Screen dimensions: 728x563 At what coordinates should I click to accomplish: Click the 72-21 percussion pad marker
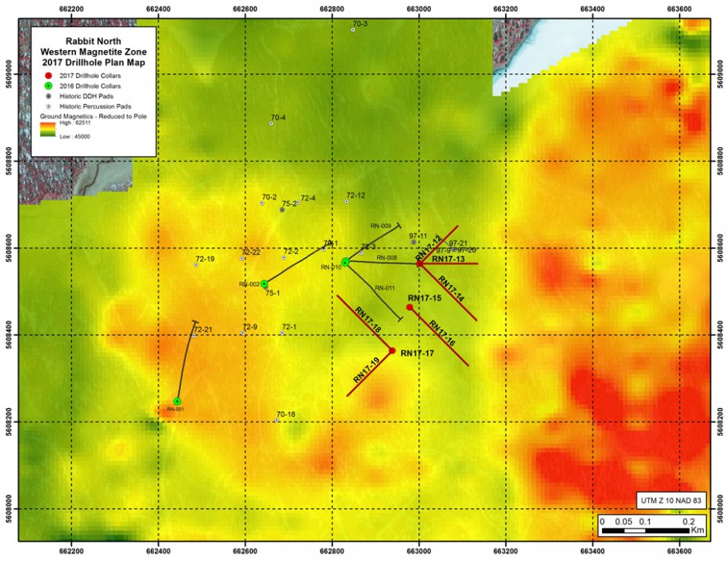(x=194, y=335)
